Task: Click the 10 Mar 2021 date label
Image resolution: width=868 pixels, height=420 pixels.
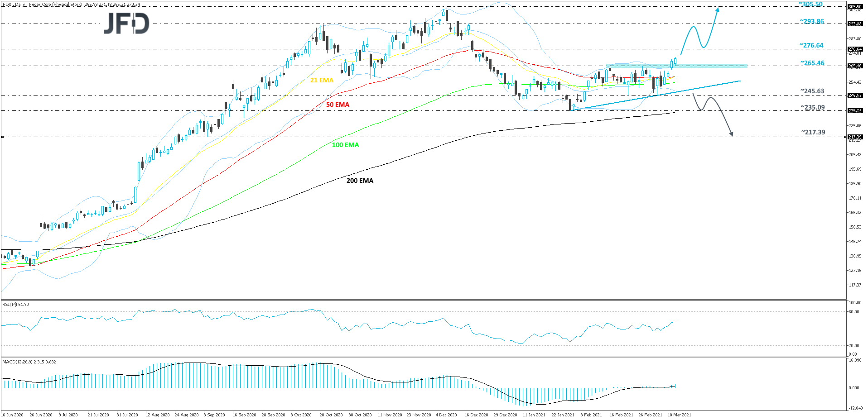Action: click(679, 415)
